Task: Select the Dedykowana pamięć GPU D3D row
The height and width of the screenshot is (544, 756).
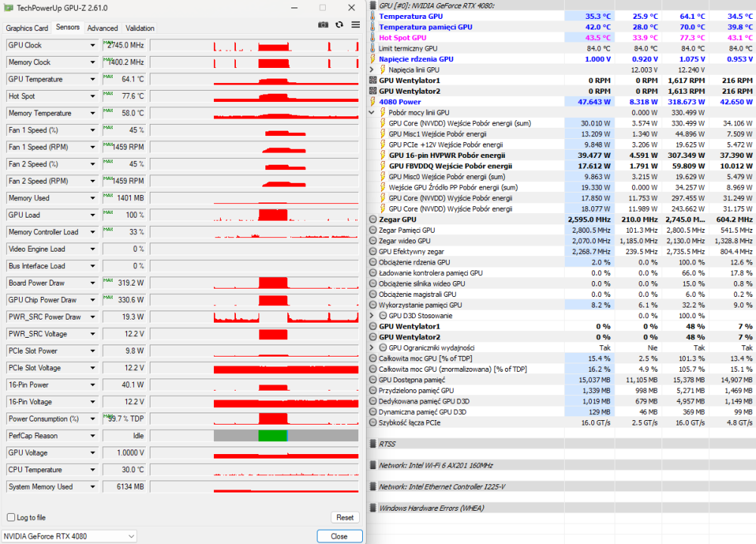Action: pos(562,401)
